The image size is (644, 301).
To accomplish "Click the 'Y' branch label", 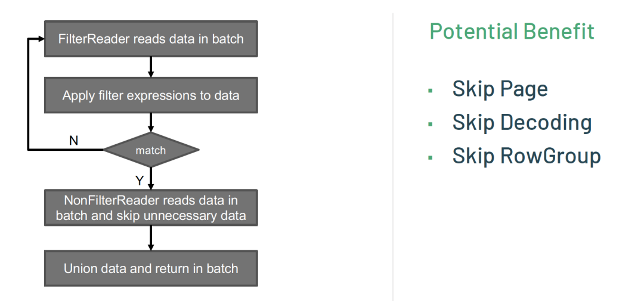I will tap(140, 180).
